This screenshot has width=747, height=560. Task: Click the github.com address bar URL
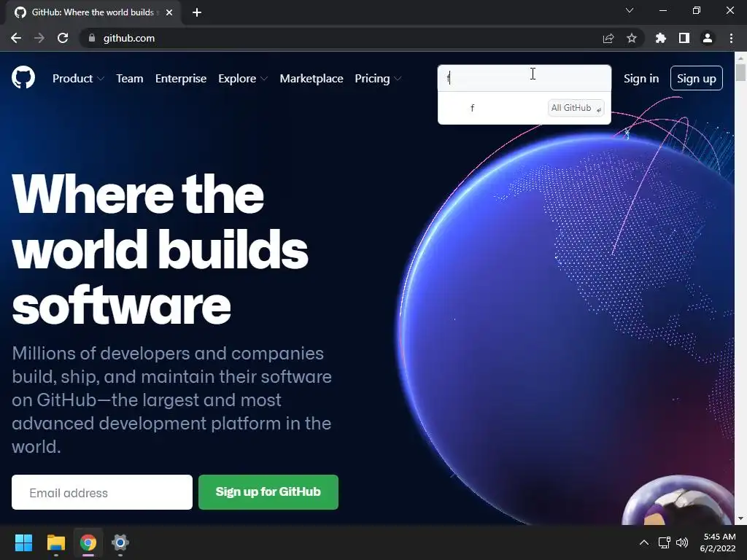129,38
